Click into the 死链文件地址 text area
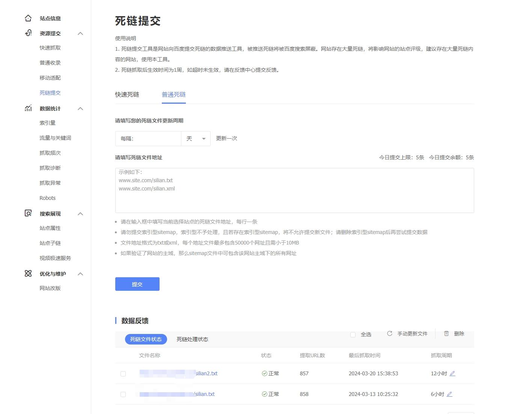The width and height of the screenshot is (532, 414). [x=295, y=190]
